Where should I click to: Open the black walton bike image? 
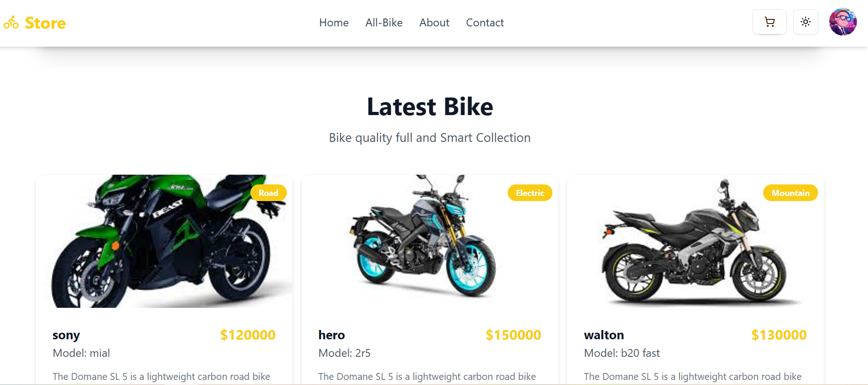coord(695,241)
